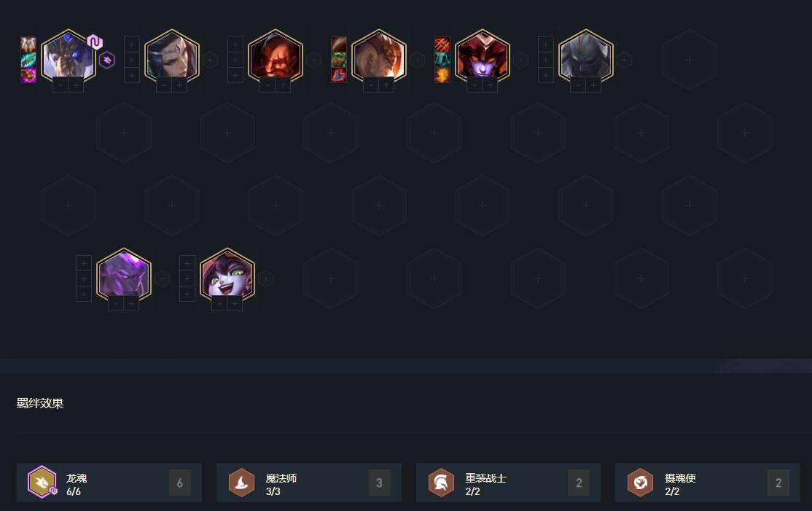This screenshot has width=812, height=511.
Task: Click the pink Chosen badge on Aurelion Sol
Action: click(x=95, y=42)
